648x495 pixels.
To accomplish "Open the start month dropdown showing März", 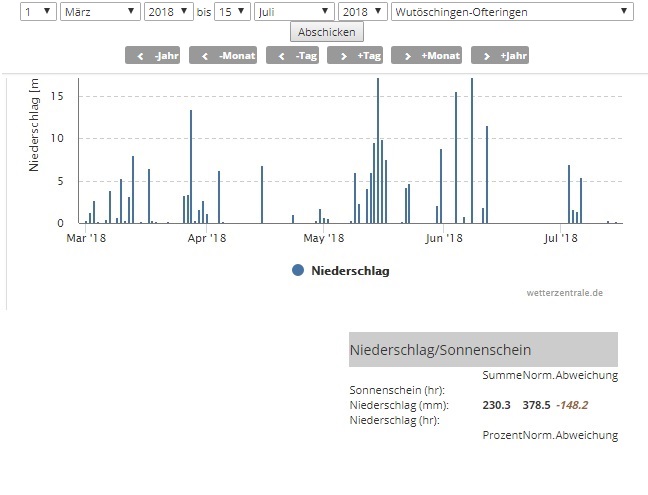I will [100, 11].
